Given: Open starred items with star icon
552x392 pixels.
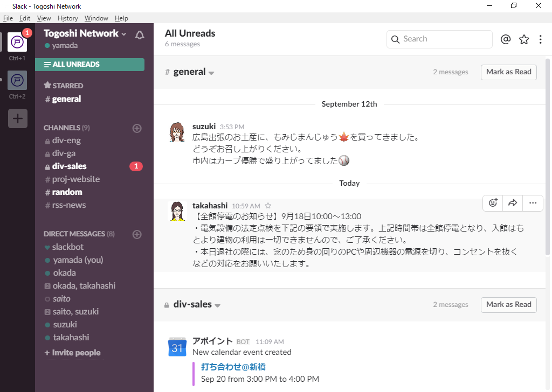Looking at the screenshot, I should click(x=524, y=39).
